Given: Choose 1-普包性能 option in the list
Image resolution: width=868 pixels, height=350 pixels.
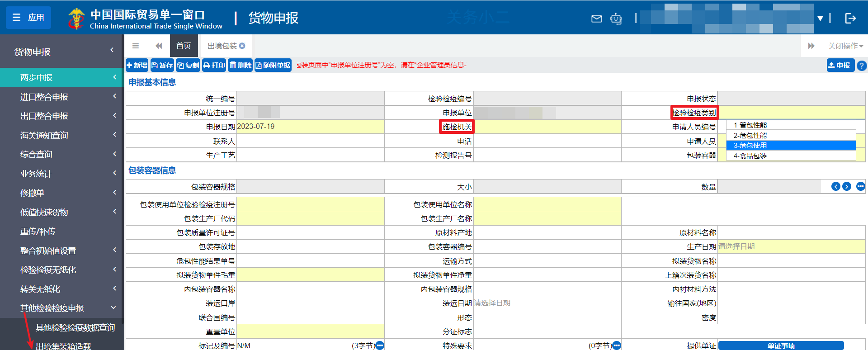Looking at the screenshot, I should click(791, 125).
